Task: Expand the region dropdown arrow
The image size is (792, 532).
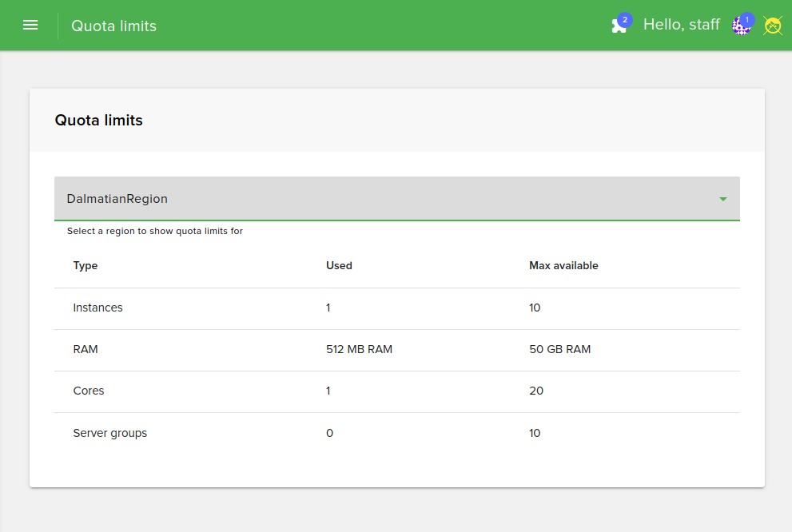Action: (x=722, y=199)
